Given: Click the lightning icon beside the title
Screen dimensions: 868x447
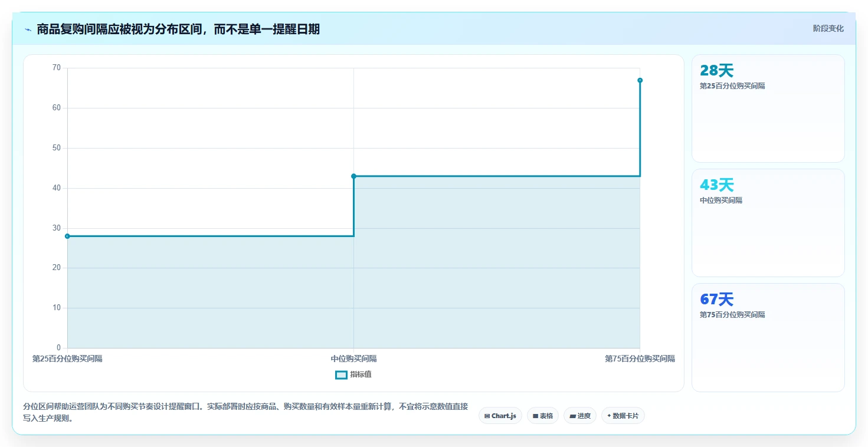Looking at the screenshot, I should tap(28, 29).
